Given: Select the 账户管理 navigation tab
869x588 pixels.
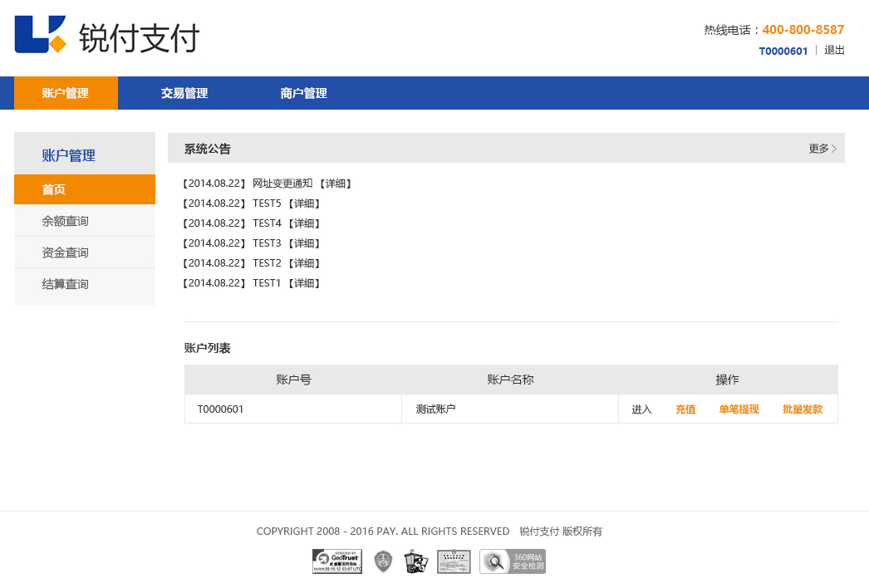Looking at the screenshot, I should (x=66, y=93).
